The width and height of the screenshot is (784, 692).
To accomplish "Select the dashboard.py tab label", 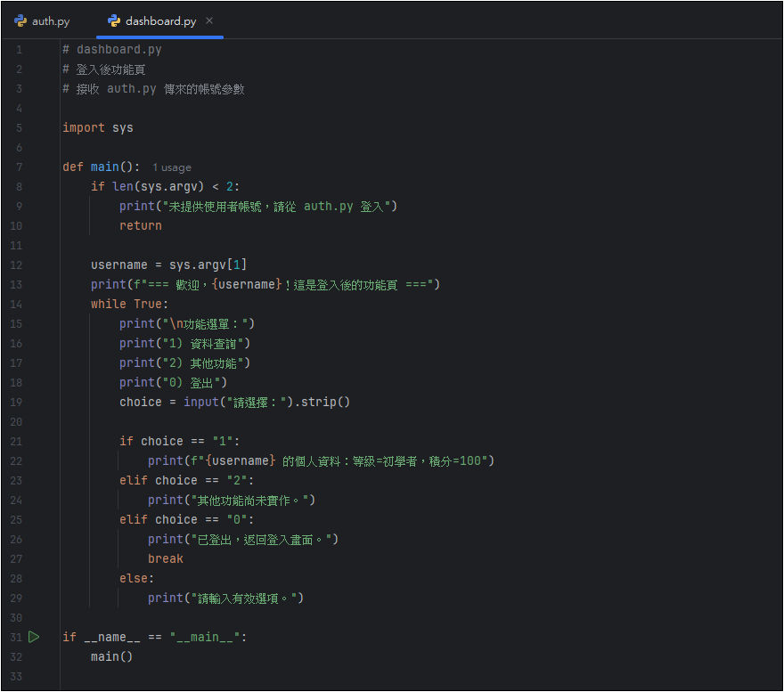I will coord(160,20).
